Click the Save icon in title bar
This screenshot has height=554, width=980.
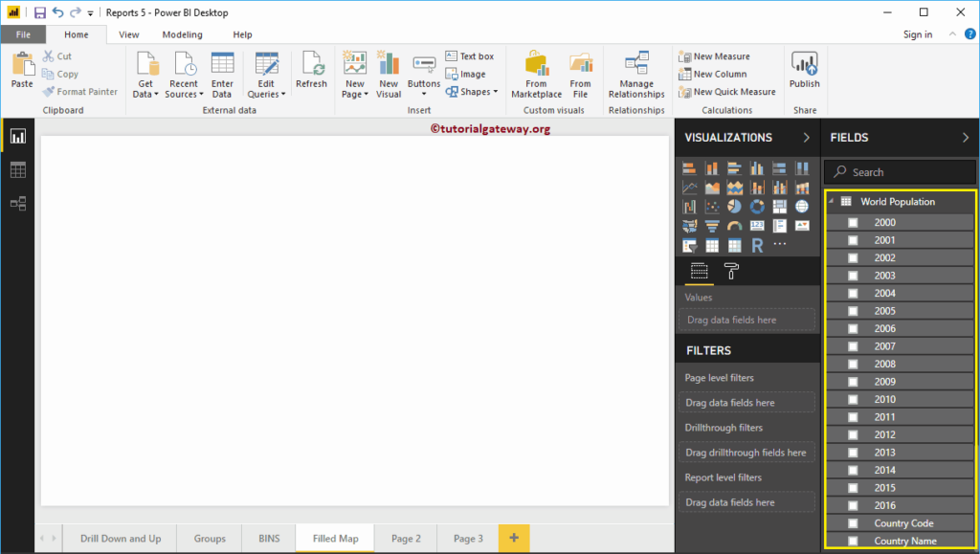40,12
